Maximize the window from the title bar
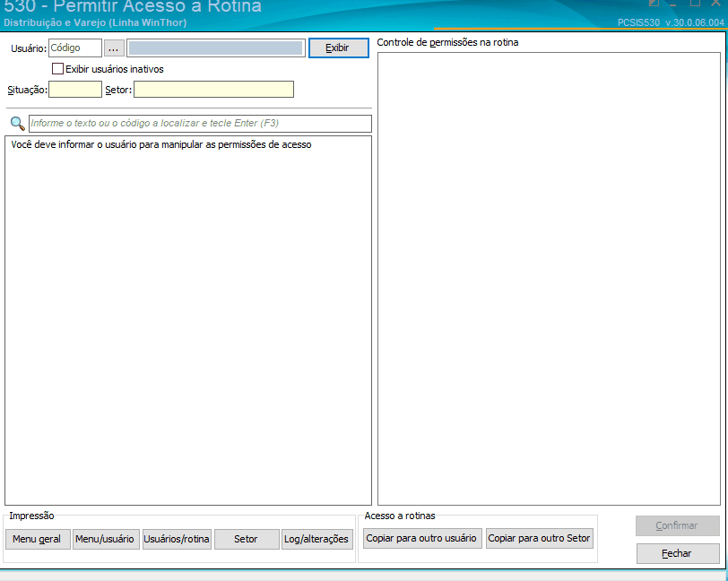Screen dimensions: 728x581 [x=695, y=3]
